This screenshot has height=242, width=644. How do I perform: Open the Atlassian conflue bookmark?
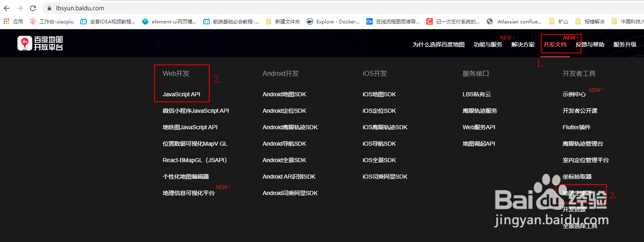(x=514, y=21)
